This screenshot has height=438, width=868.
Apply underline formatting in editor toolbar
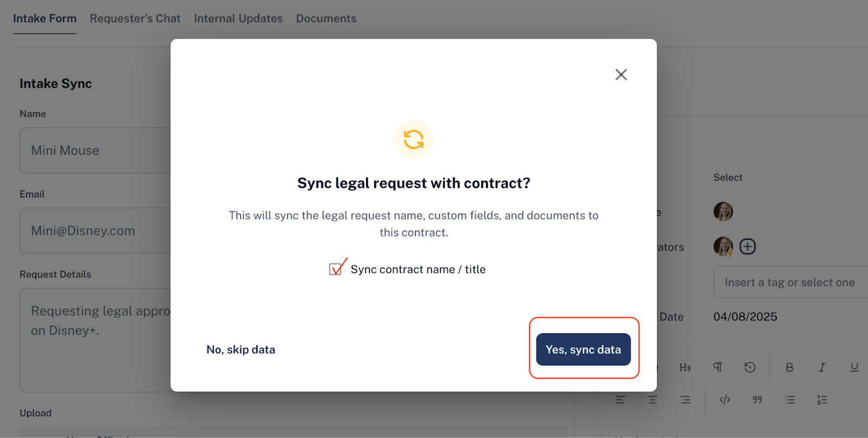pyautogui.click(x=854, y=367)
